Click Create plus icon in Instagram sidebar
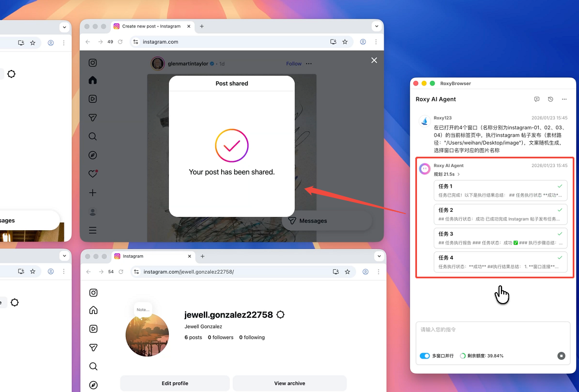The image size is (579, 392). (x=92, y=193)
